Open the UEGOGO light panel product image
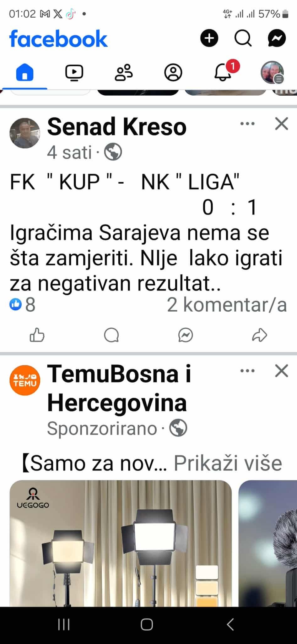The width and height of the screenshot is (297, 644). [x=121, y=543]
